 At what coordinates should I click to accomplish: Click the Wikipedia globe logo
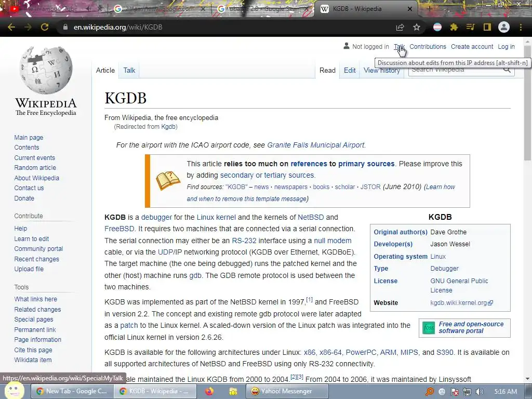coord(46,70)
